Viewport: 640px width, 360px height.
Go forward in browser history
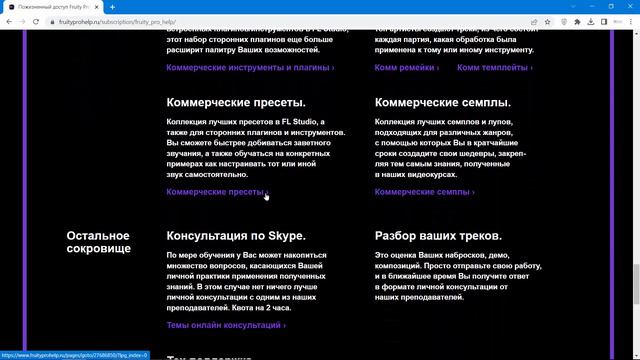point(22,22)
